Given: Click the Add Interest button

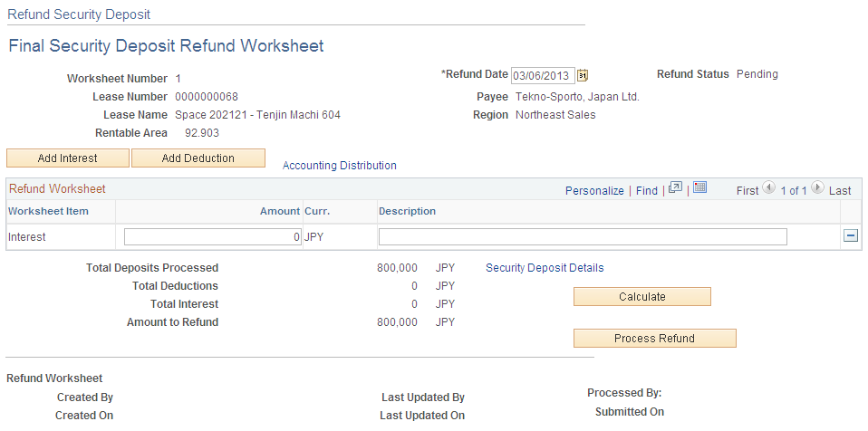Looking at the screenshot, I should pyautogui.click(x=68, y=158).
